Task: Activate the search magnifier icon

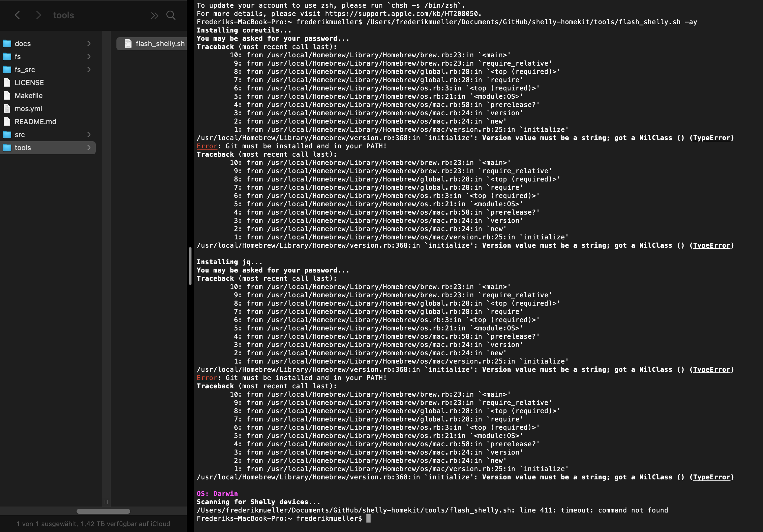Action: (x=171, y=15)
